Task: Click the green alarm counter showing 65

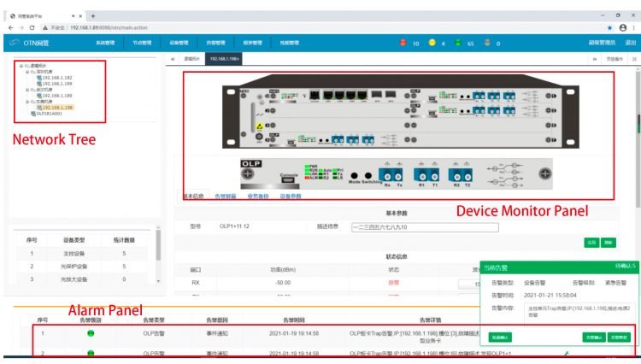Action: [461, 43]
